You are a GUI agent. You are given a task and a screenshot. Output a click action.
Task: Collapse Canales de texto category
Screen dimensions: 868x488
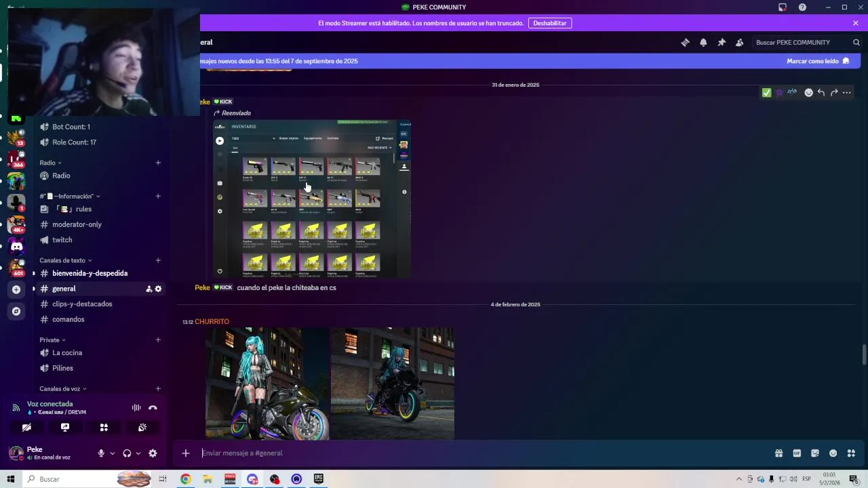click(x=66, y=260)
